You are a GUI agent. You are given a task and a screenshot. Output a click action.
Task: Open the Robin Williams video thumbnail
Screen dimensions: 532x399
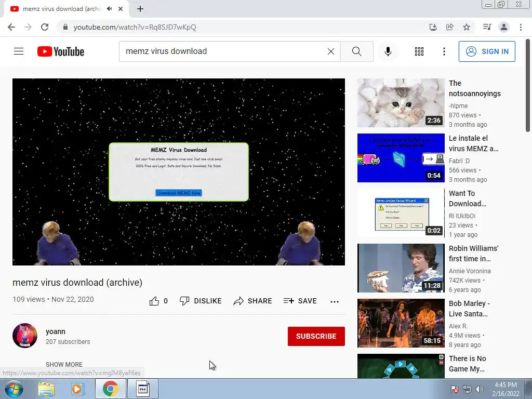tap(401, 268)
